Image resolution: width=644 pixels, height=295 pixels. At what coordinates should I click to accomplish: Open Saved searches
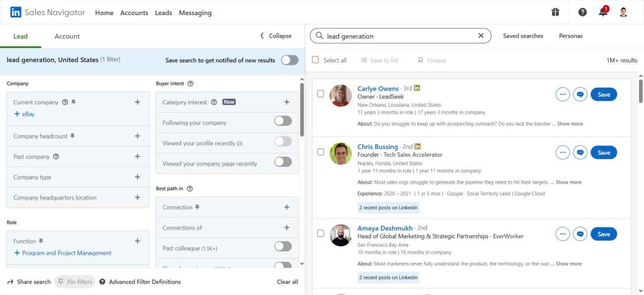coord(523,36)
